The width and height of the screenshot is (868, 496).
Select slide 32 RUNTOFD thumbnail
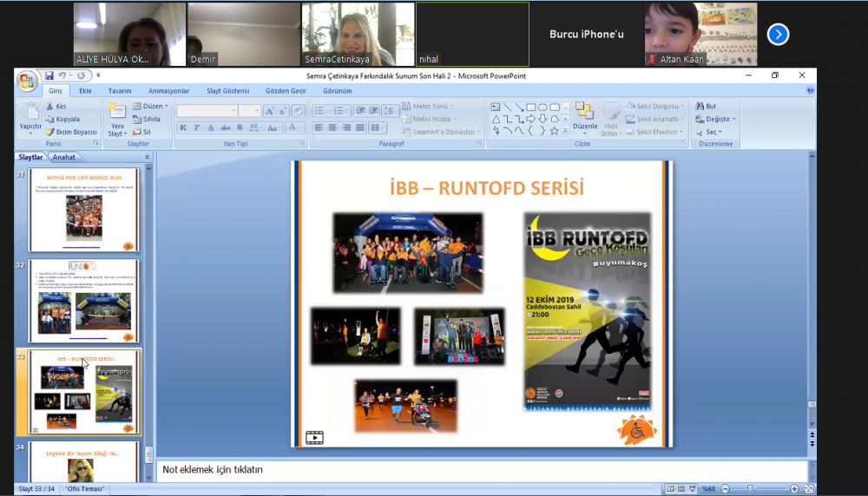[84, 301]
